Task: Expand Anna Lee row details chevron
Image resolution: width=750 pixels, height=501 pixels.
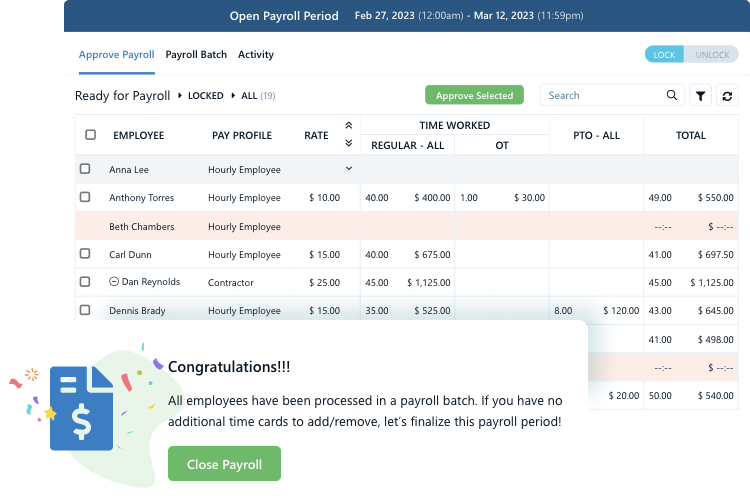Action: click(348, 169)
